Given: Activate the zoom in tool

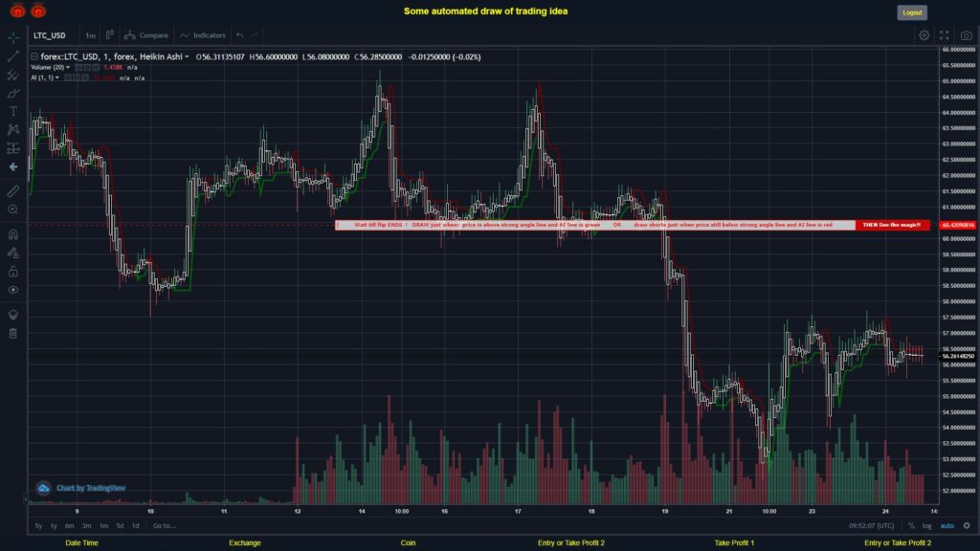Looking at the screenshot, I should click(13, 209).
